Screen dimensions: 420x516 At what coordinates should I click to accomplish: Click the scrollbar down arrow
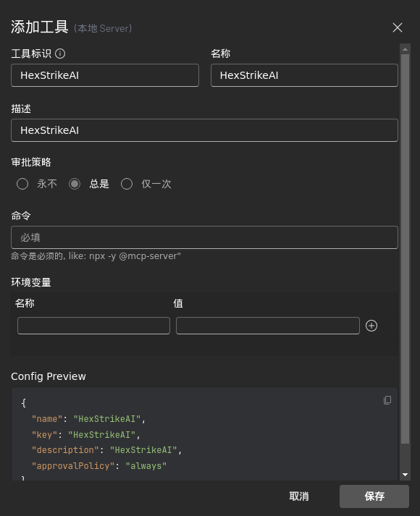tap(406, 475)
